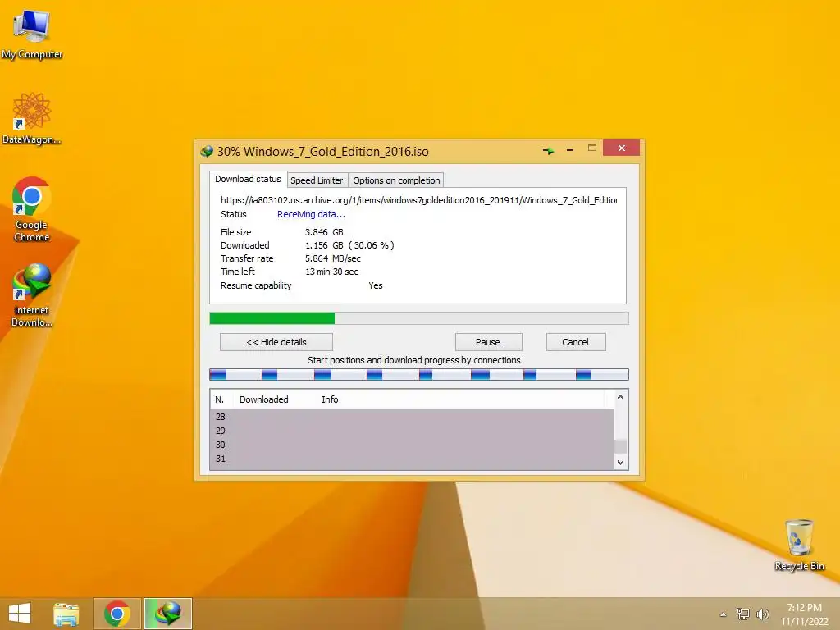Viewport: 840px width, 630px height.
Task: Click the connections list scroll down arrow
Action: coord(620,463)
